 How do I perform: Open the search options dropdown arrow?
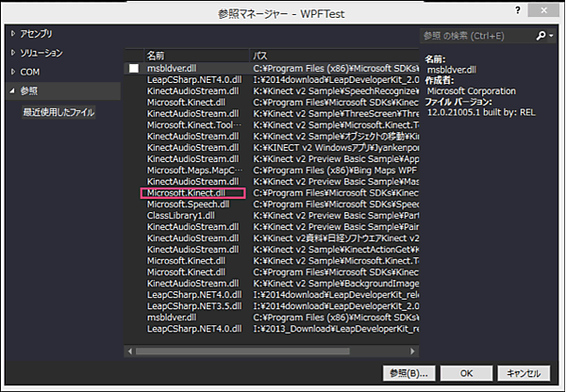(x=551, y=36)
